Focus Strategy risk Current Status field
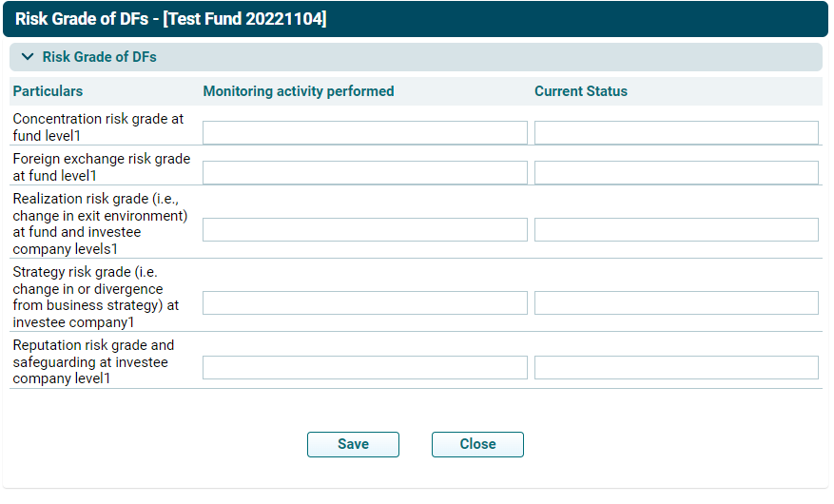The height and width of the screenshot is (504, 834). [x=675, y=303]
